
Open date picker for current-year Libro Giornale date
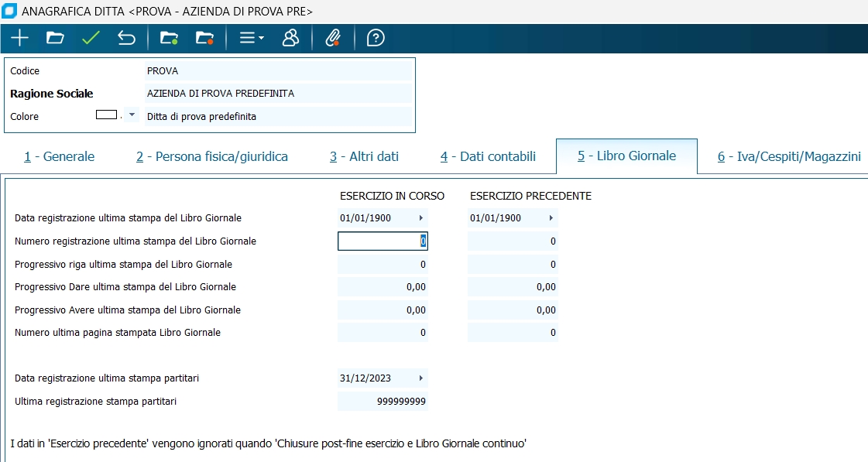tap(420, 218)
